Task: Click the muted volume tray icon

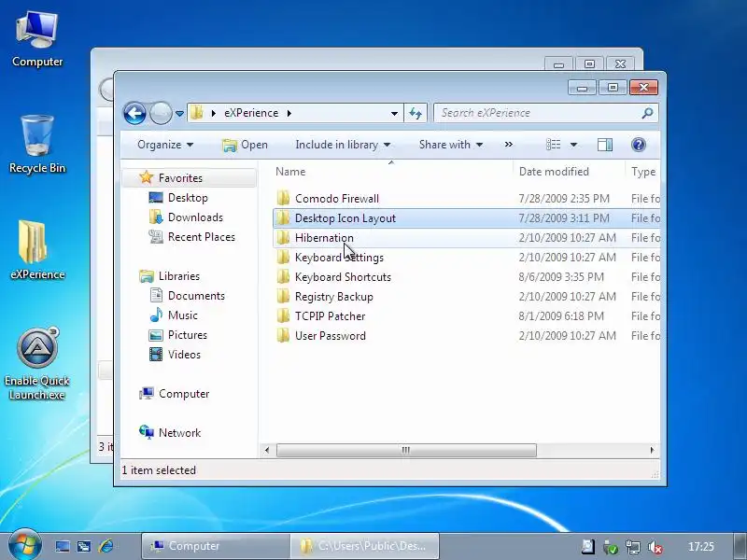Action: point(655,547)
